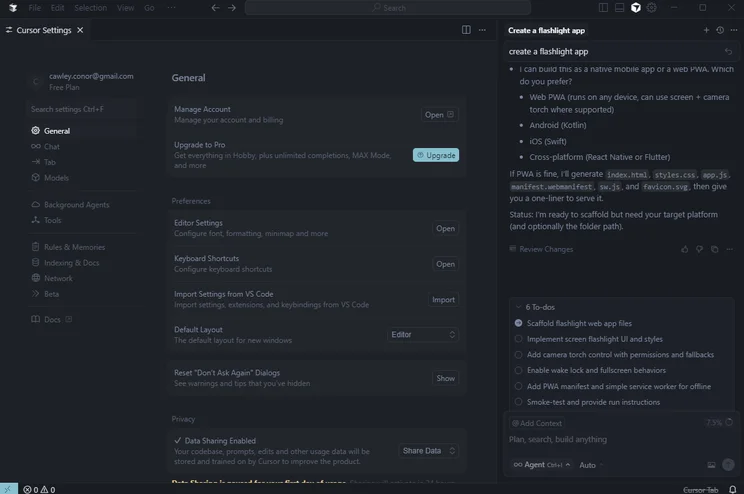Check the Add PWA manifest to-do
The width and height of the screenshot is (744, 494).
coord(518,386)
